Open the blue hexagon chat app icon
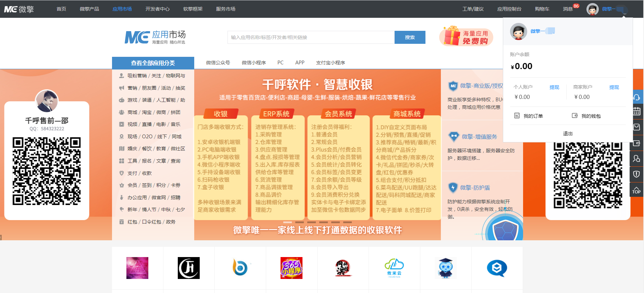The image size is (644, 293). (497, 268)
